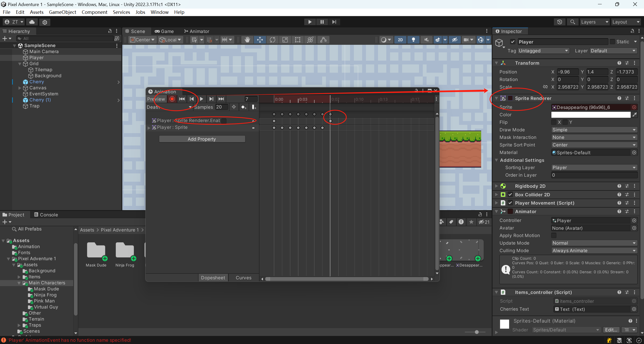The width and height of the screenshot is (644, 344).
Task: Open the Draw Mode Simple dropdown
Action: (x=594, y=130)
